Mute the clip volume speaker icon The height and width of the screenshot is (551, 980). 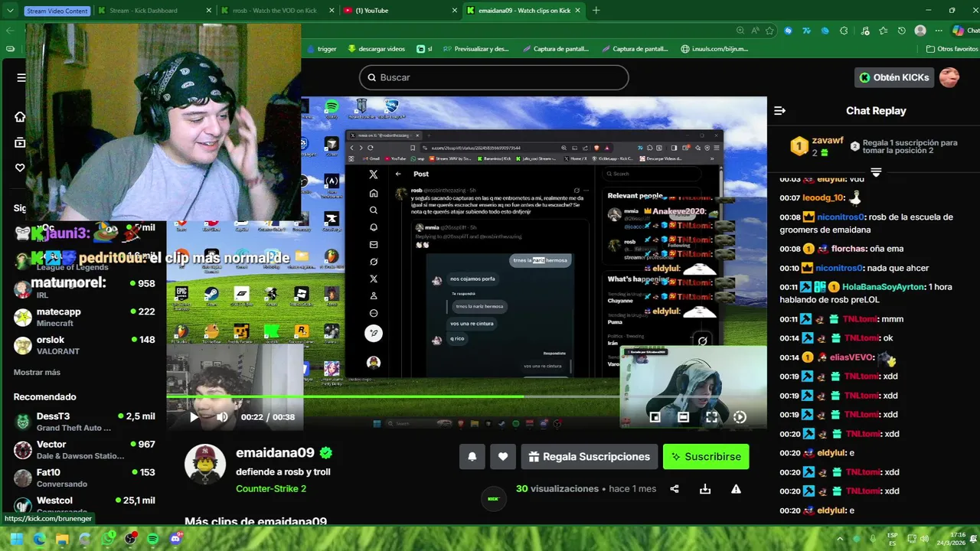point(222,417)
